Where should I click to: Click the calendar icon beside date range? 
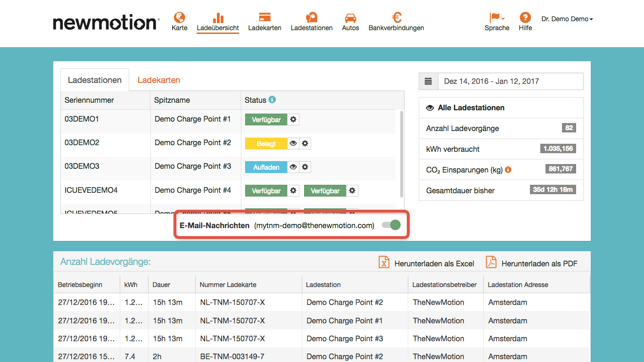pos(428,82)
